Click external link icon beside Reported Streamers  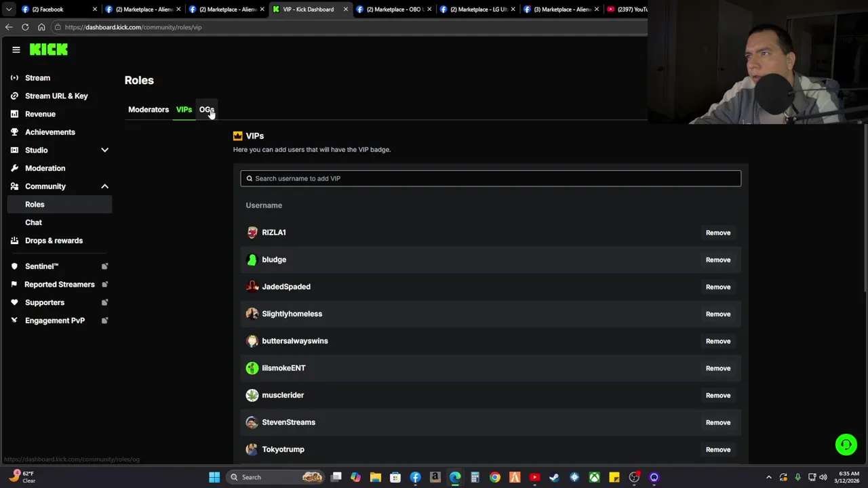pos(104,285)
